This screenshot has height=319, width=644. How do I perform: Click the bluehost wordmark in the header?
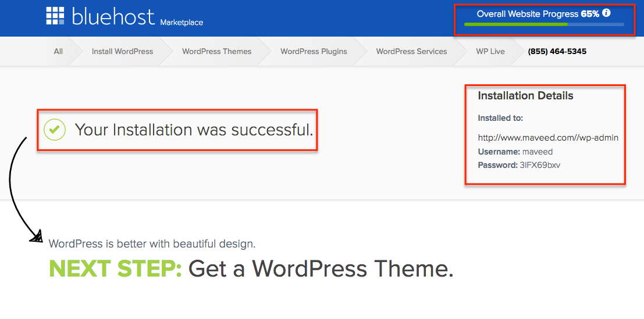click(113, 17)
